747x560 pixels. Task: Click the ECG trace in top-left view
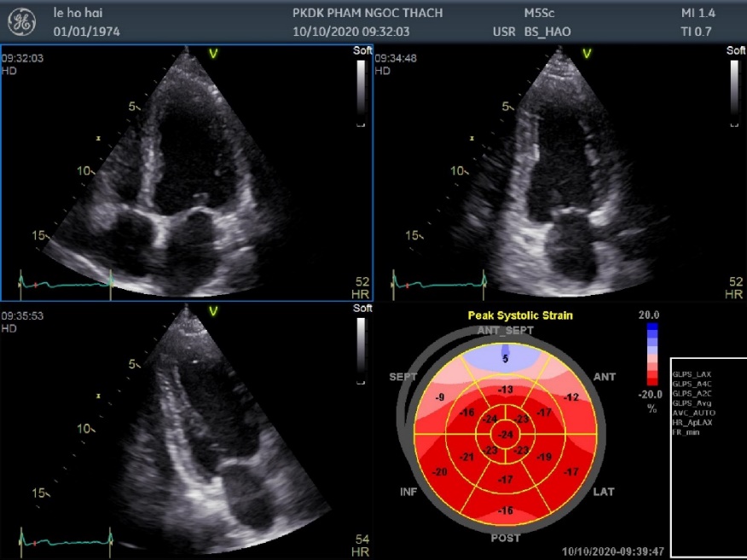[66, 284]
